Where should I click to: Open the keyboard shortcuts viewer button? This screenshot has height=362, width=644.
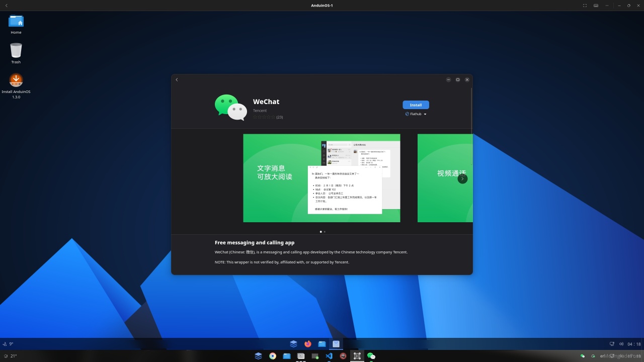(x=596, y=6)
